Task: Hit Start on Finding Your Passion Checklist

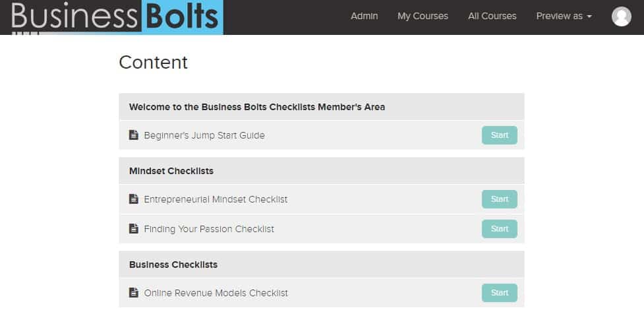Action: pos(499,229)
